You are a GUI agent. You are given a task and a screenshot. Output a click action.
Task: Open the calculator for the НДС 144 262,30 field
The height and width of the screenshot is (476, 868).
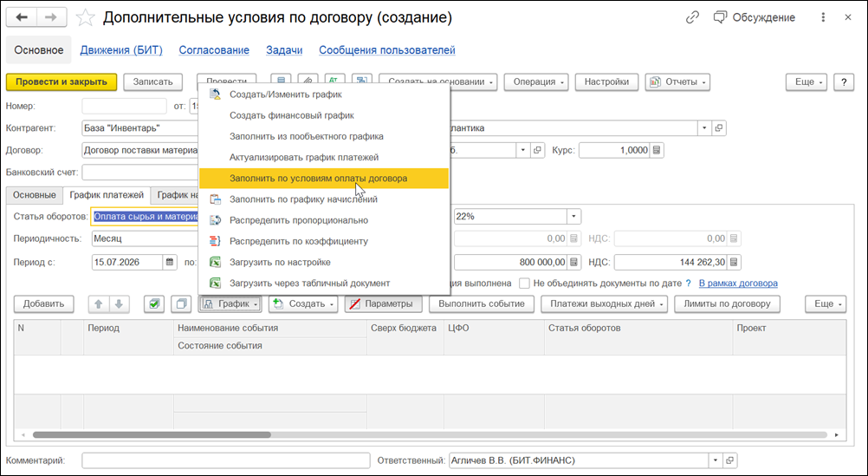click(734, 262)
